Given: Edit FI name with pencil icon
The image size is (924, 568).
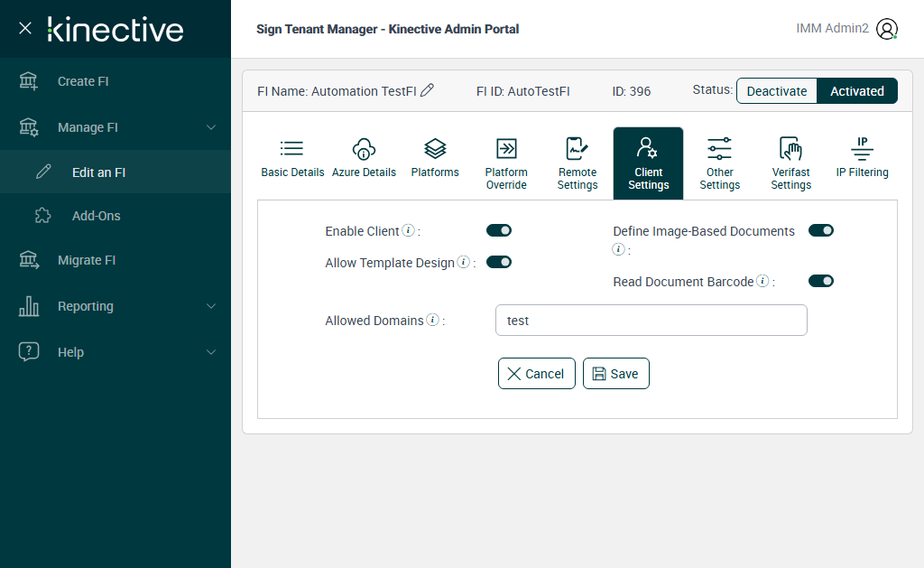Looking at the screenshot, I should [x=427, y=90].
